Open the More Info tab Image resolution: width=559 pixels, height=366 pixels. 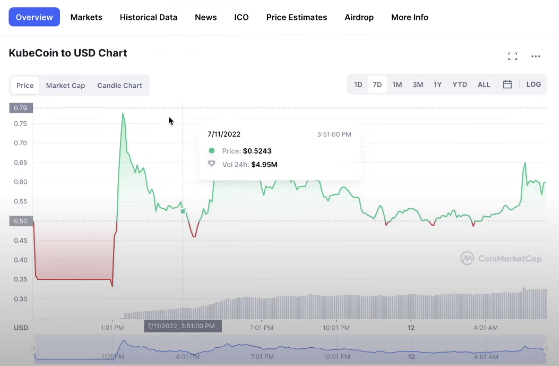tap(410, 17)
